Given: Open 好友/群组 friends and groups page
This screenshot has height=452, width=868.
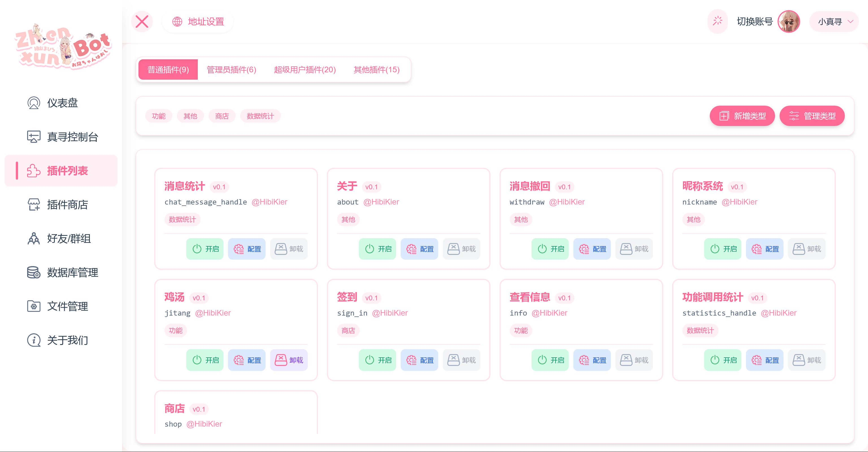Looking at the screenshot, I should pyautogui.click(x=69, y=238).
